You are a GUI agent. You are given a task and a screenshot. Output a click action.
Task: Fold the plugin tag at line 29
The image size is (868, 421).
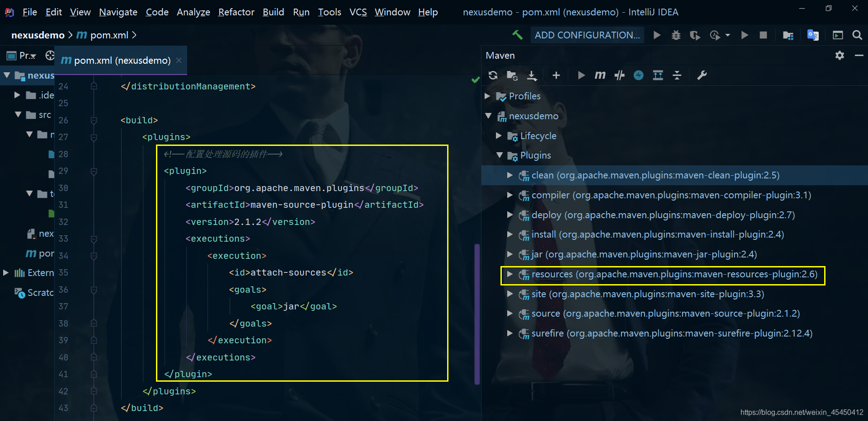click(x=94, y=171)
